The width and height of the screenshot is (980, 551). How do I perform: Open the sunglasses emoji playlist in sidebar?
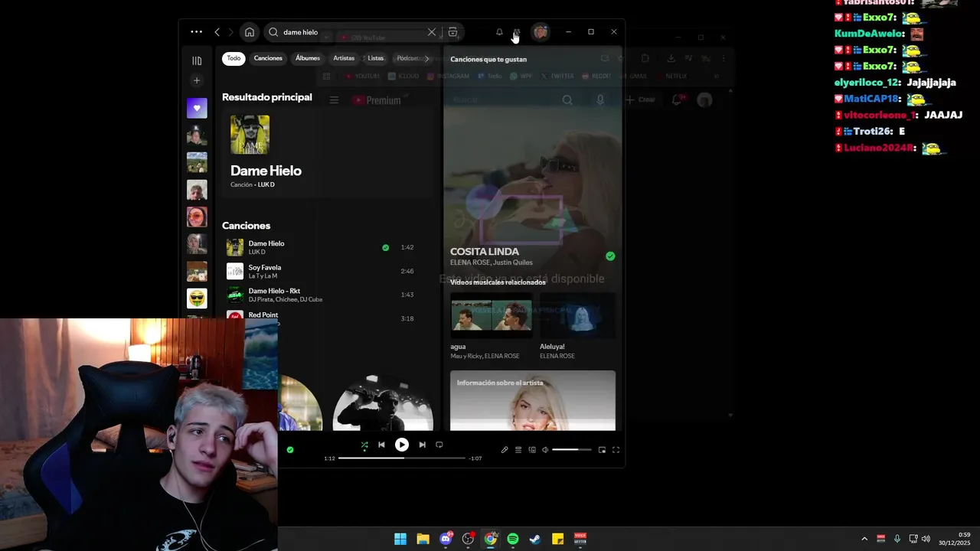pos(197,298)
